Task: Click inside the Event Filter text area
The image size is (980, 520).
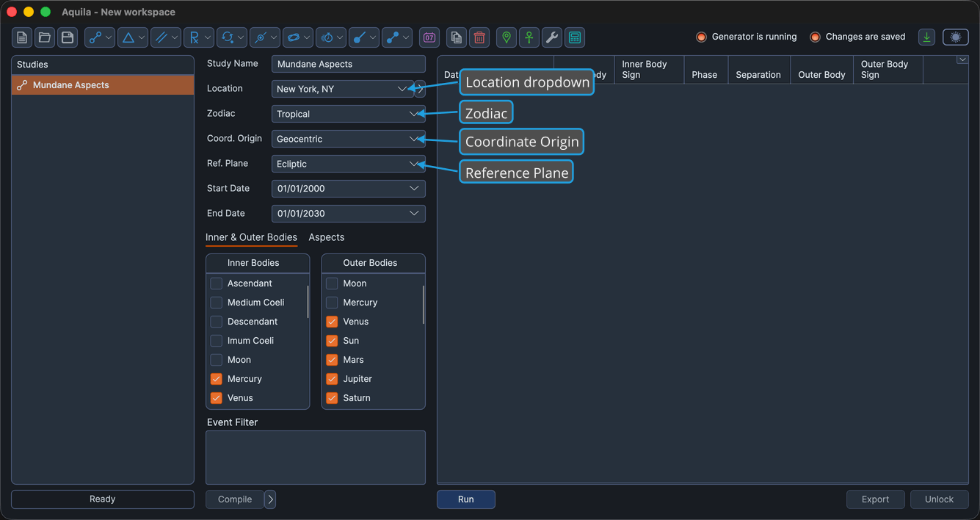Action: pos(316,458)
